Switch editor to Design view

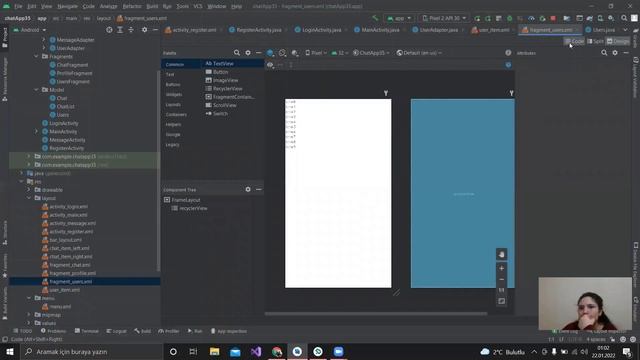coord(618,41)
